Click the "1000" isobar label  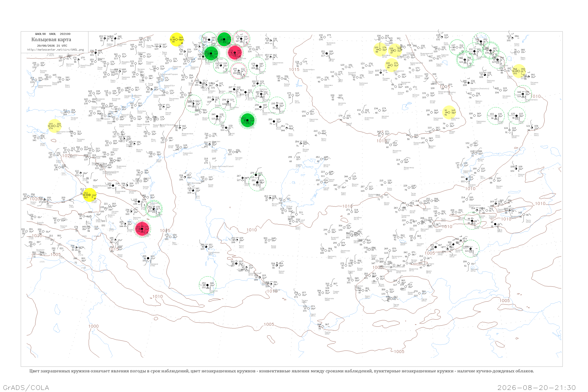(93, 326)
